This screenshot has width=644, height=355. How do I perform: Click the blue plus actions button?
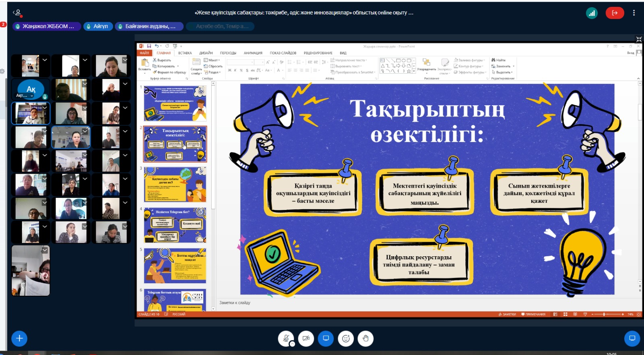pyautogui.click(x=19, y=338)
